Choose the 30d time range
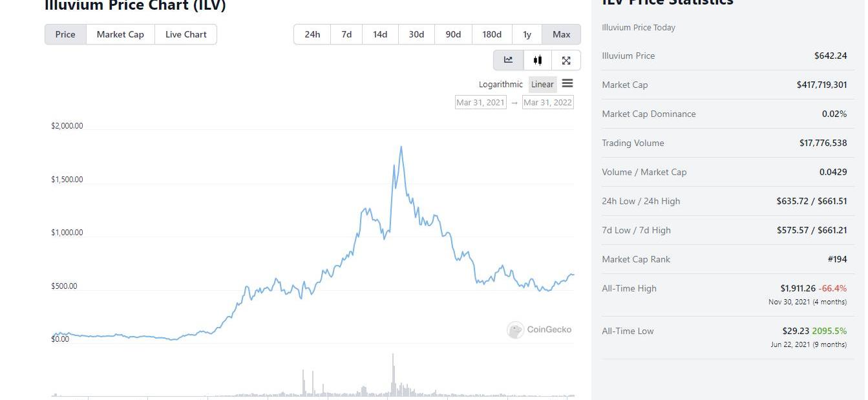 pyautogui.click(x=416, y=34)
